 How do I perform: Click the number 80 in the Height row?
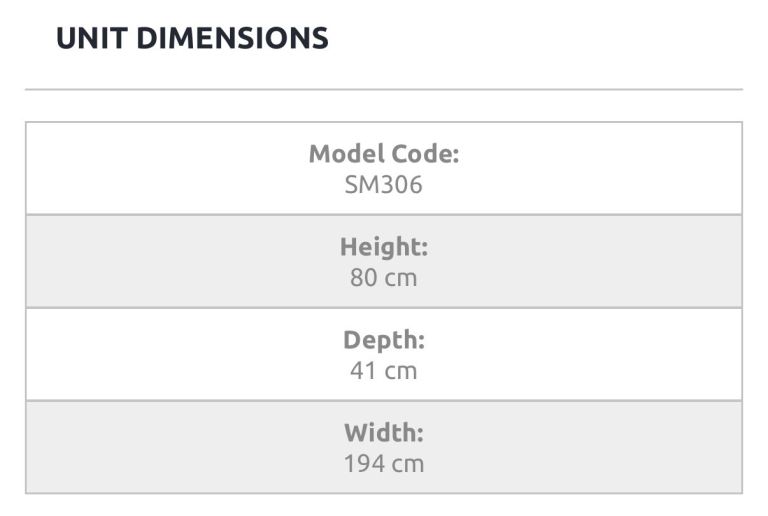point(363,277)
